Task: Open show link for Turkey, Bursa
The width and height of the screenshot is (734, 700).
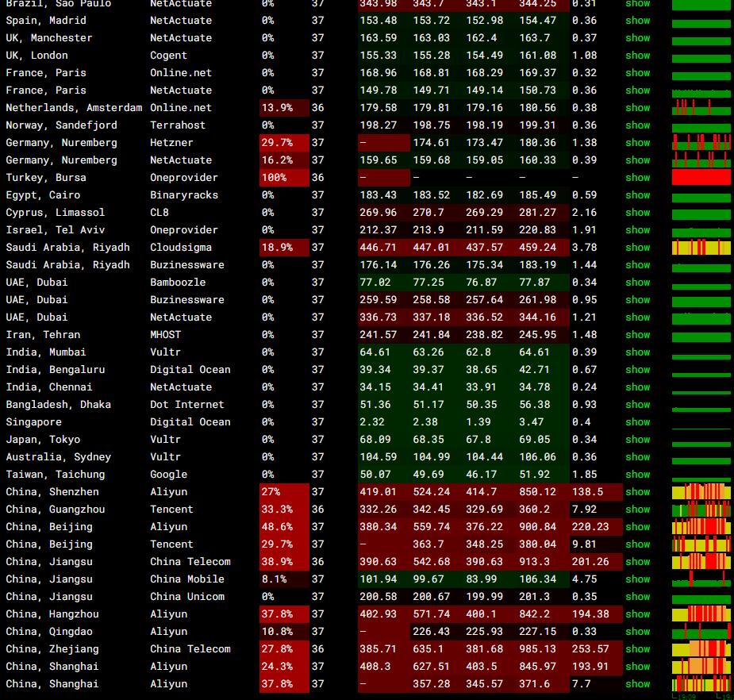Action: pos(637,178)
